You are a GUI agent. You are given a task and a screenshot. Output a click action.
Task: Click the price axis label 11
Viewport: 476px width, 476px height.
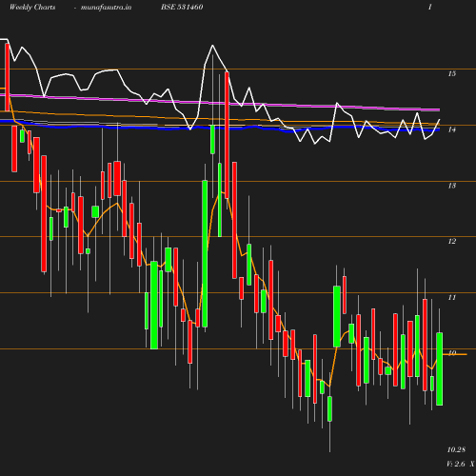pyautogui.click(x=452, y=297)
